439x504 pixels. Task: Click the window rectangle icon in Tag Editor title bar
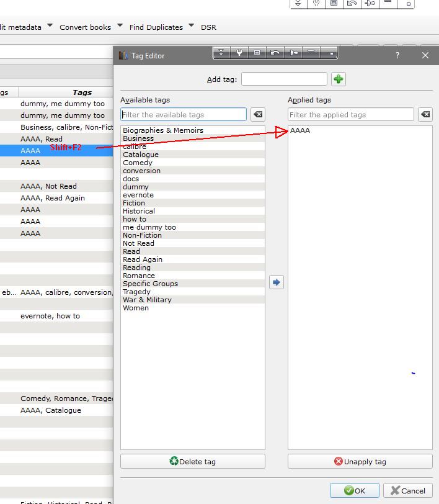pyautogui.click(x=257, y=53)
